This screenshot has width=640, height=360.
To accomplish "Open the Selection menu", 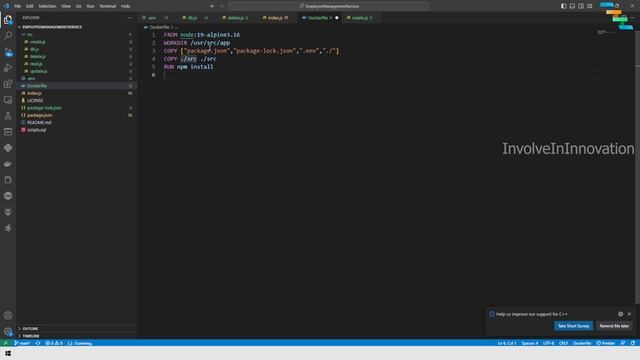I will [x=47, y=6].
